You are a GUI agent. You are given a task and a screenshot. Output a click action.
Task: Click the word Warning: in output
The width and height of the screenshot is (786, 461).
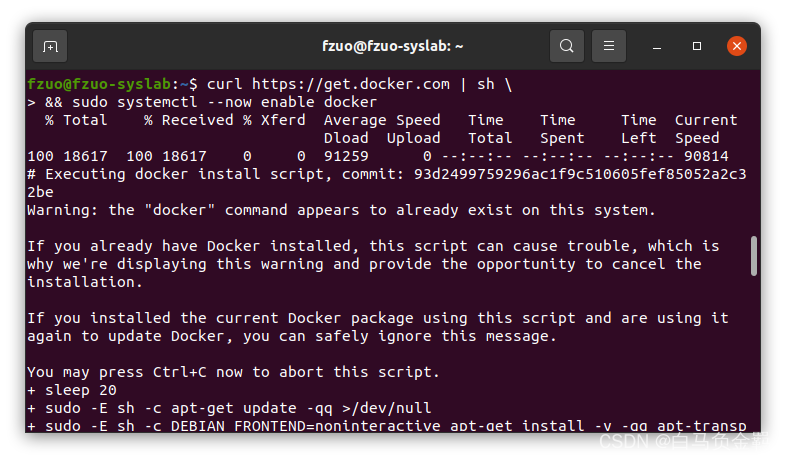[x=63, y=210]
